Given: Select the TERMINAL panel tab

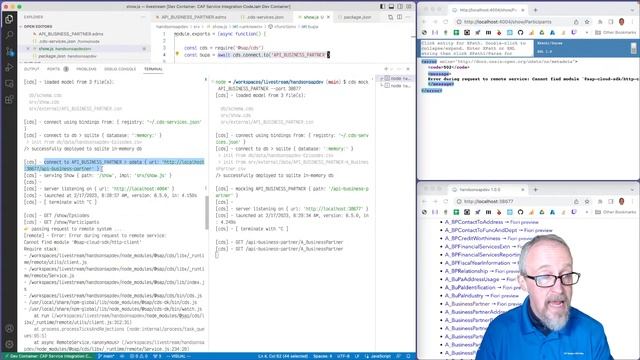Looking at the screenshot, I should (153, 69).
